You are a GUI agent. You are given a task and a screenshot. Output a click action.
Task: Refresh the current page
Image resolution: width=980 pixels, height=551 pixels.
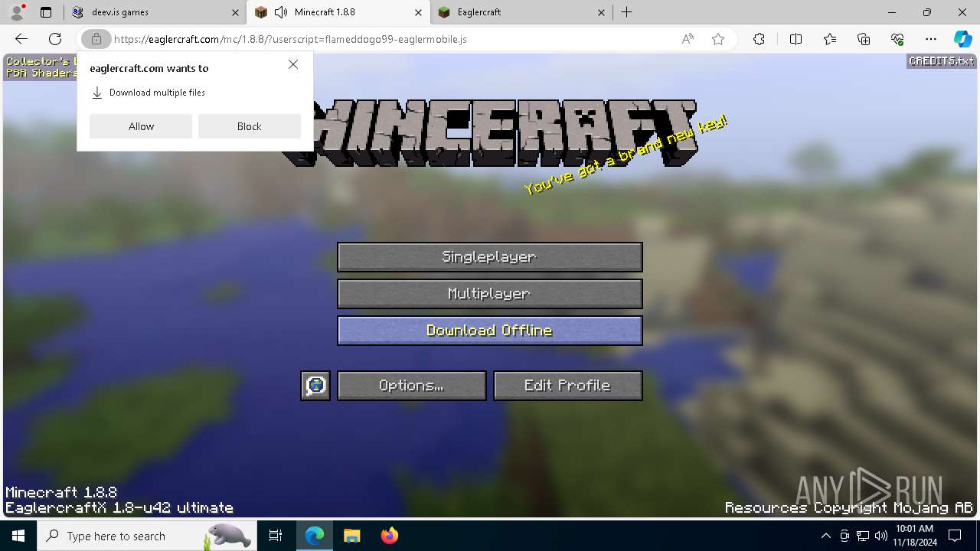(x=55, y=39)
